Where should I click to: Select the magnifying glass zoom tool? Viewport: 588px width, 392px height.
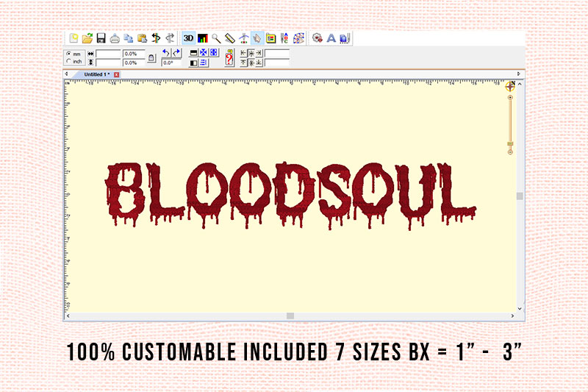216,38
